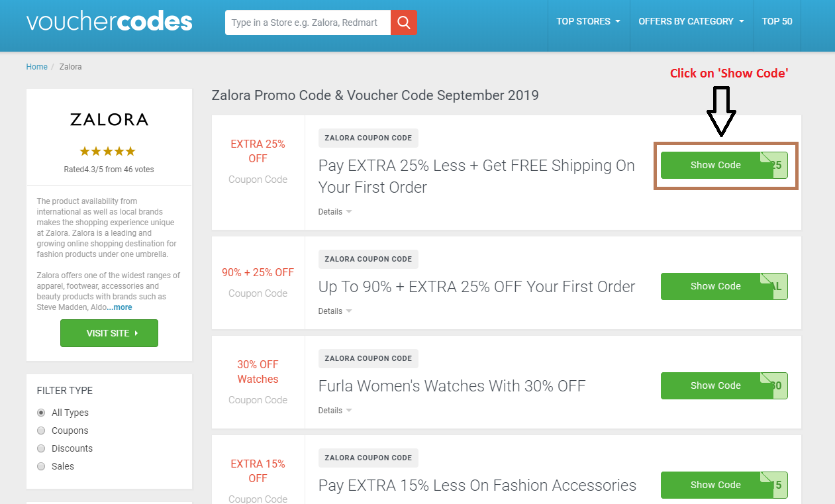Select the All Types filter radio button

[x=41, y=413]
